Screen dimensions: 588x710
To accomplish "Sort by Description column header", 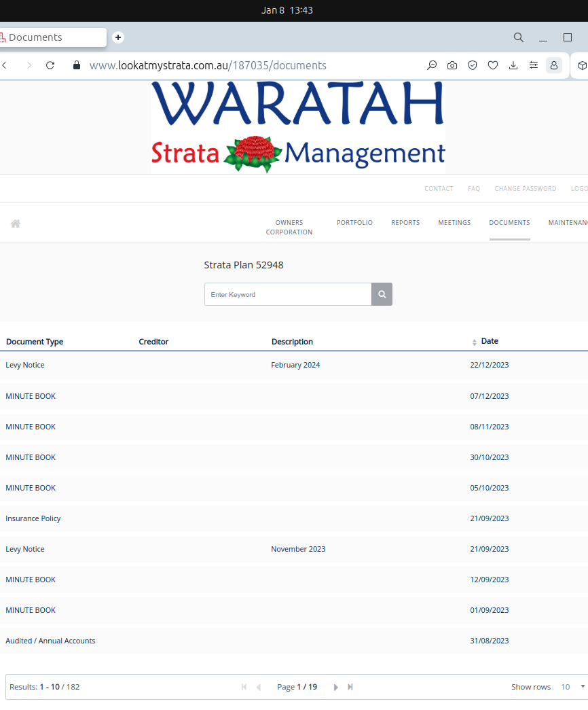I will [x=292, y=342].
